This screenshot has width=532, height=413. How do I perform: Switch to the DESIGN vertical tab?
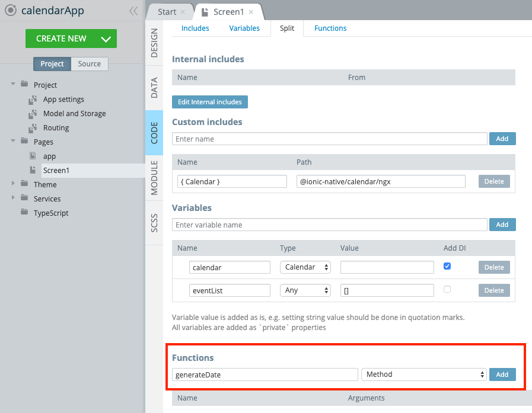point(154,43)
